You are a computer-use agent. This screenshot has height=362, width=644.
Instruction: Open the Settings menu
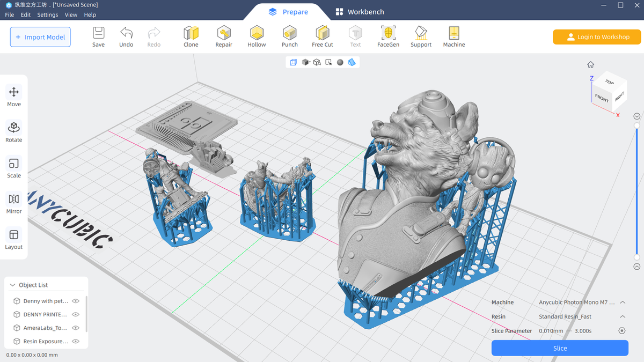[x=48, y=15]
